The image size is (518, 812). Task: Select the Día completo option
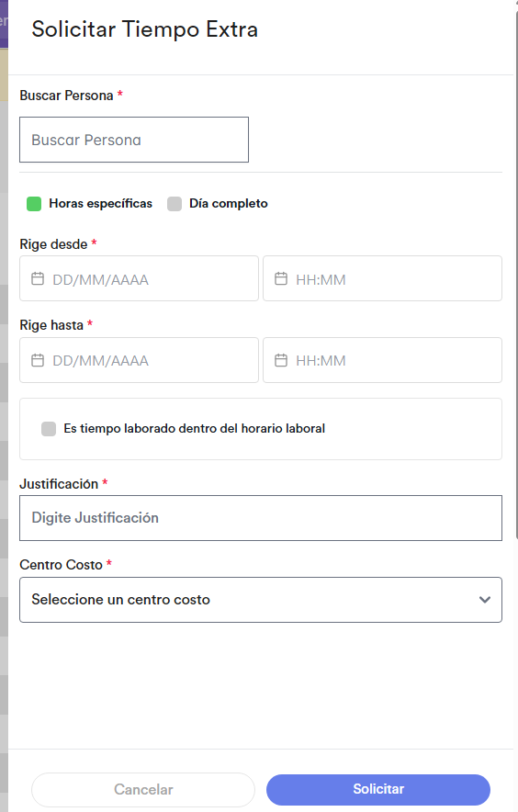[175, 204]
